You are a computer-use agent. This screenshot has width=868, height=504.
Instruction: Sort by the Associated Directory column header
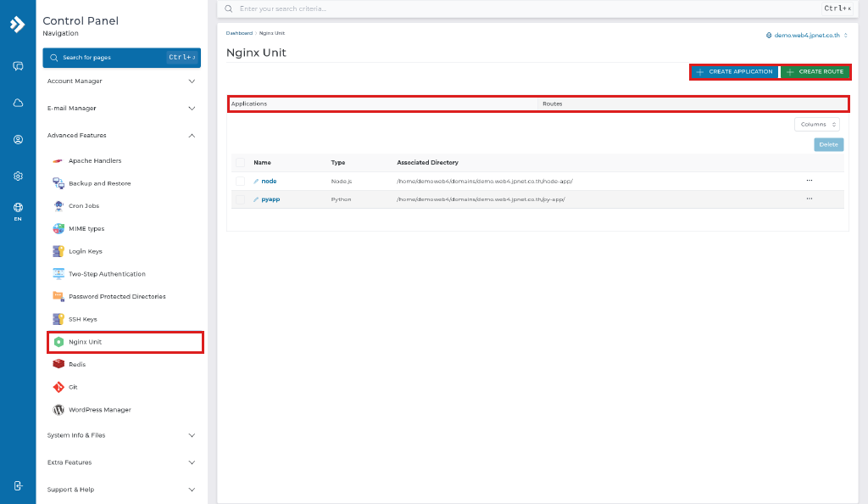[427, 163]
